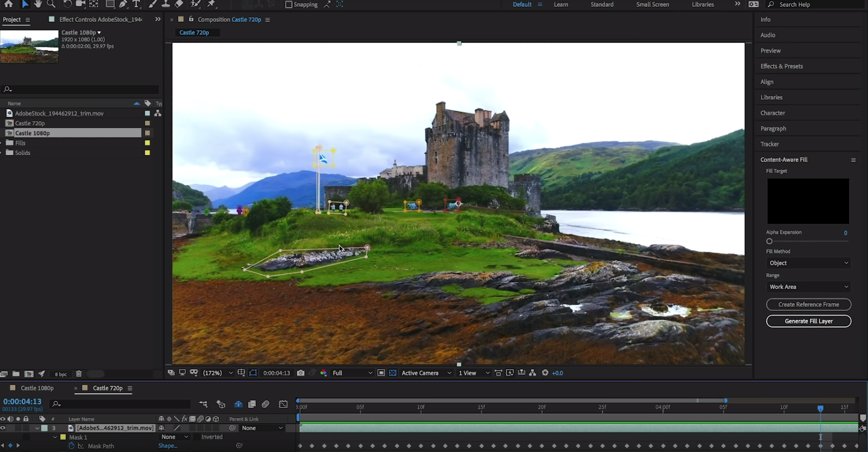Hide the AdobeStock trim.mov layer
Viewport: 868px width, 452px height.
tap(3, 428)
